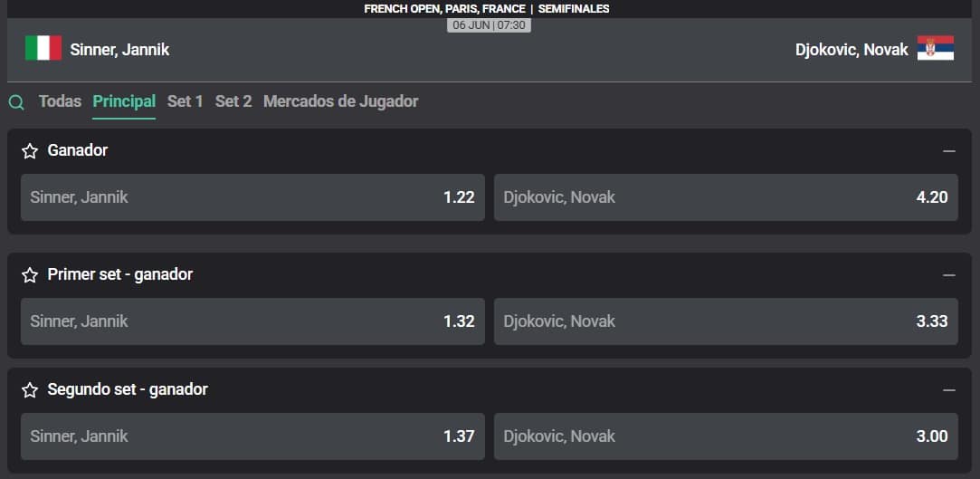Choose Djokovic second set at 3.00

(726, 436)
